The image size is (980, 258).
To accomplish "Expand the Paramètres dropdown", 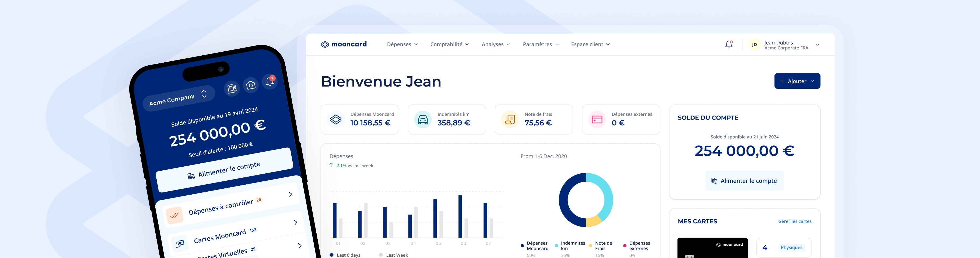I will [x=540, y=44].
